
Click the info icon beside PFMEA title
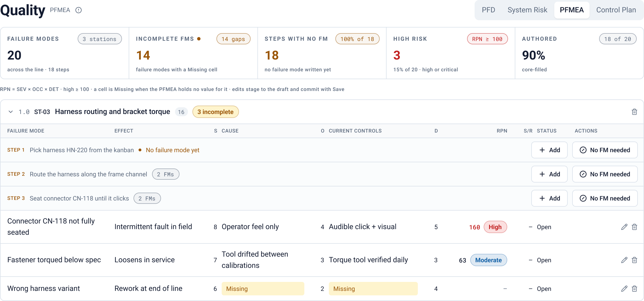[79, 10]
